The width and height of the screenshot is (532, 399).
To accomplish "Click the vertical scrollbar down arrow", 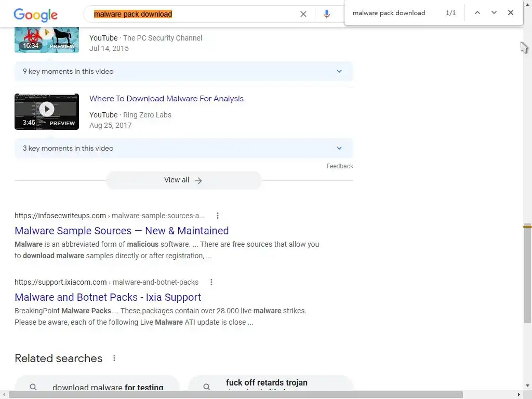I will pyautogui.click(x=528, y=385).
